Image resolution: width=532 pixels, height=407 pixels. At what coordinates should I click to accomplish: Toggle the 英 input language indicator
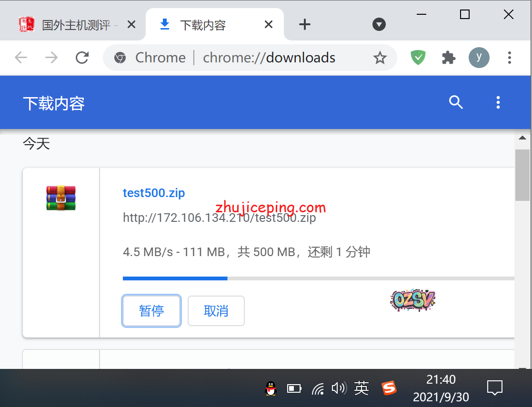(361, 388)
